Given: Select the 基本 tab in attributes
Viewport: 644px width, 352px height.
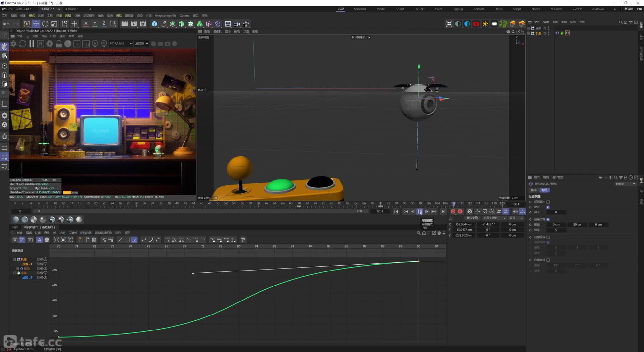Looking at the screenshot, I should tap(534, 190).
